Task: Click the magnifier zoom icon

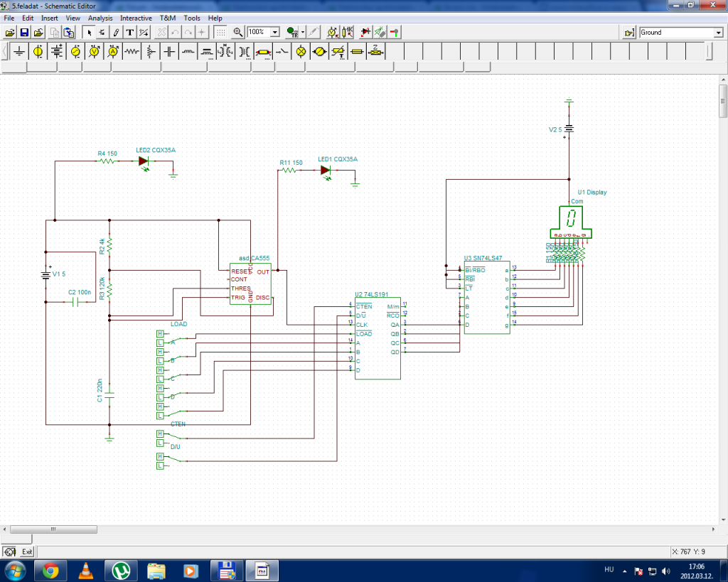Action: [x=237, y=33]
